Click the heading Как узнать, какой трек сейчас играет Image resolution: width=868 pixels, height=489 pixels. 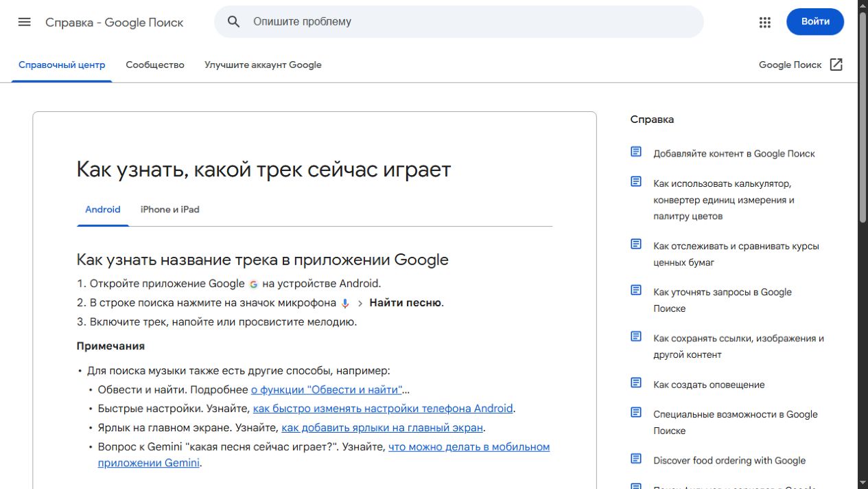coord(263,169)
